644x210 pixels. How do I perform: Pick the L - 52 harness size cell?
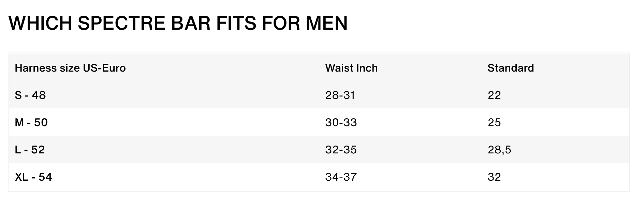(30, 150)
